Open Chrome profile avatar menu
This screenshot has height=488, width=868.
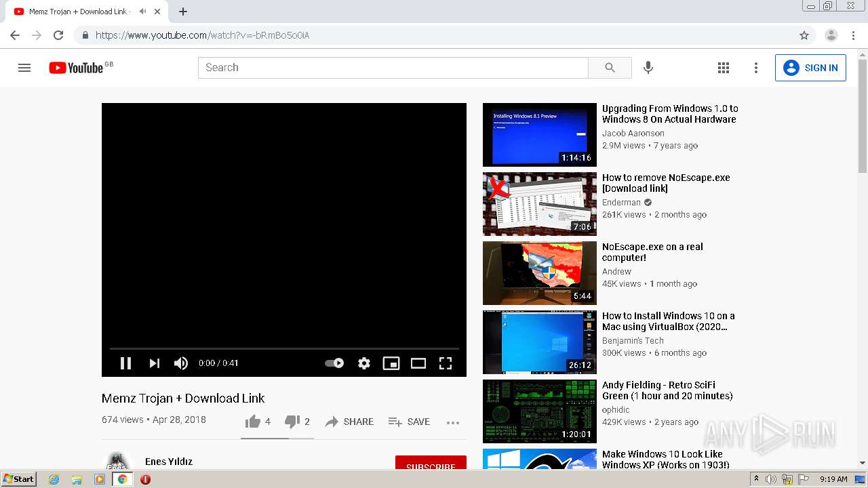click(831, 35)
